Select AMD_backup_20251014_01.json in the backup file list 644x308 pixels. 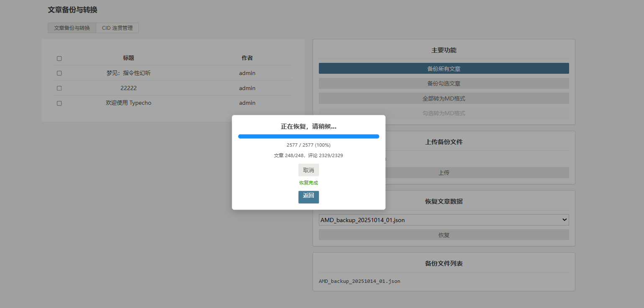359,281
